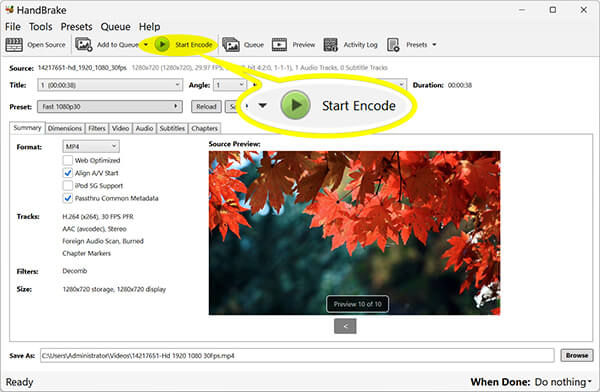Open the Help menu

pos(149,27)
